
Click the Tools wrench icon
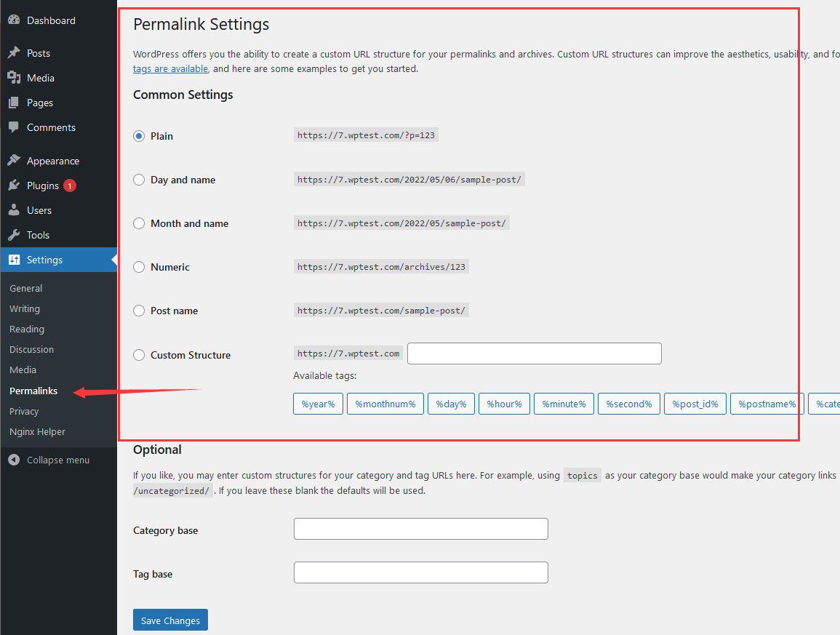coord(14,235)
